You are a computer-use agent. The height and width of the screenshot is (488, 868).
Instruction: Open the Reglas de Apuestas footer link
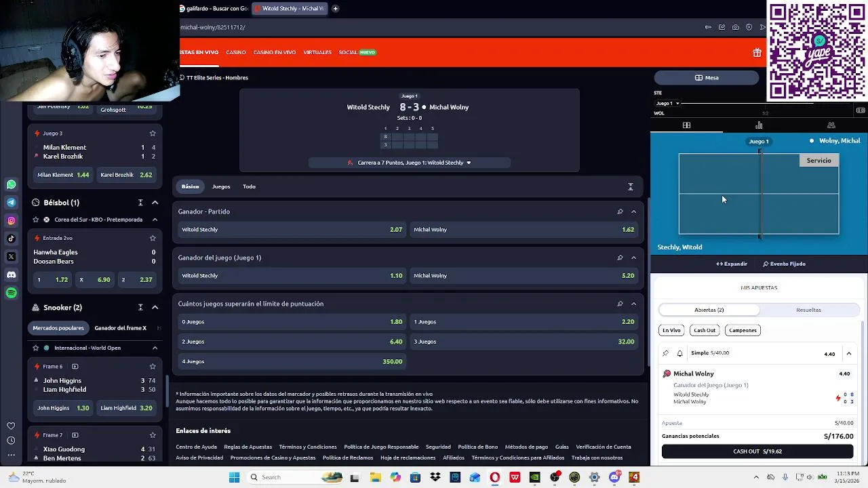pyautogui.click(x=248, y=447)
